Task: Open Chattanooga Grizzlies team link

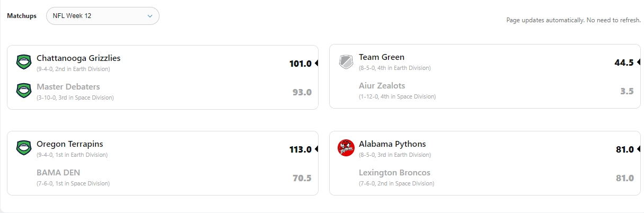Action: (x=78, y=58)
